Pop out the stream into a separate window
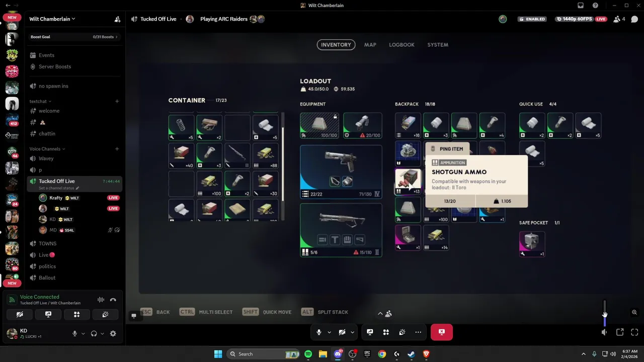This screenshot has height=362, width=644. click(620, 332)
